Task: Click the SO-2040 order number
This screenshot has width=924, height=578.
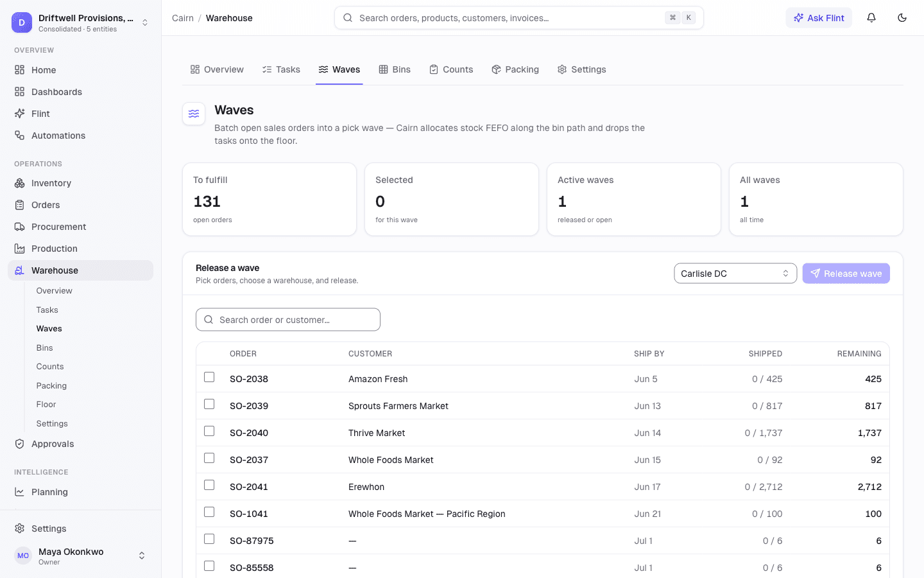Action: click(x=249, y=433)
